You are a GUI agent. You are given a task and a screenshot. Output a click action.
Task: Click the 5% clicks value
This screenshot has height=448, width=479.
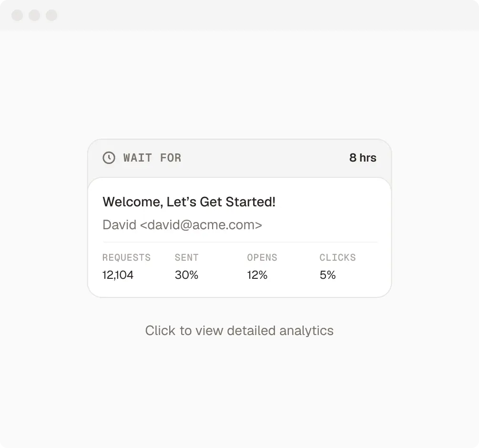click(x=327, y=275)
